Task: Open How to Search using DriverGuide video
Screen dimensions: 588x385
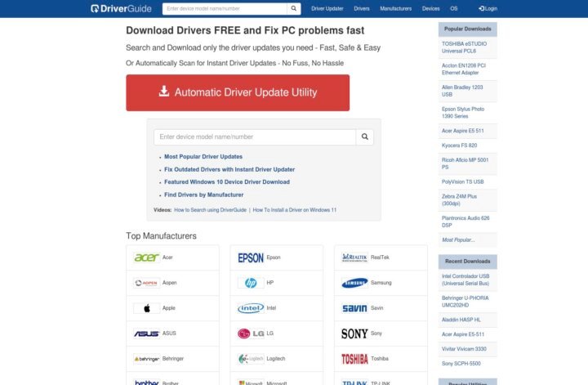Action: click(x=211, y=210)
